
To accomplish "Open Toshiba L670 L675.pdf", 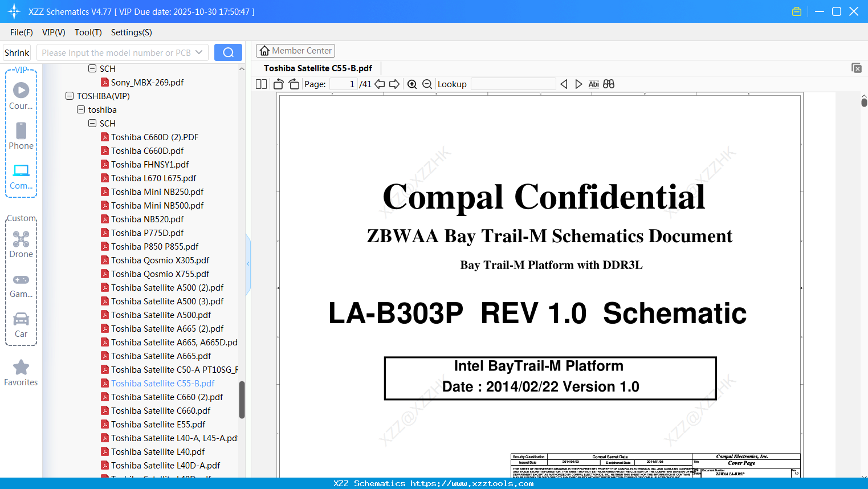I will [153, 178].
